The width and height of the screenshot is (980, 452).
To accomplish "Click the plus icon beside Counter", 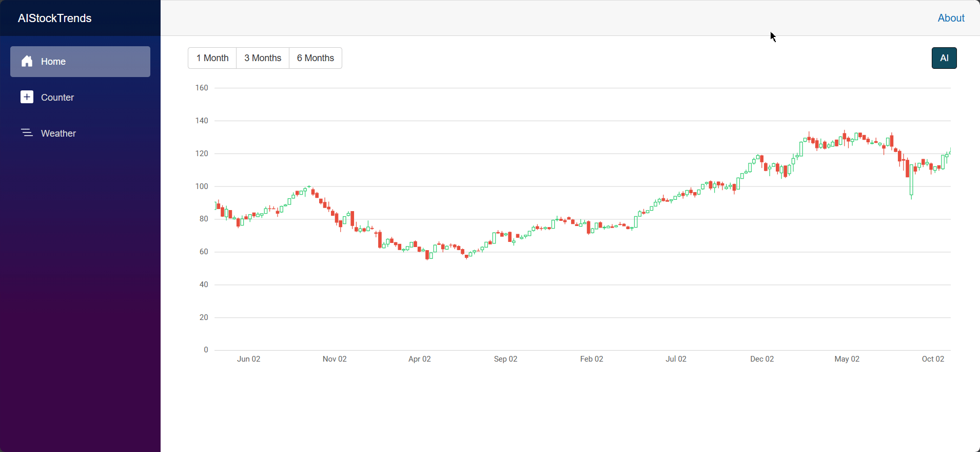I will pyautogui.click(x=27, y=97).
